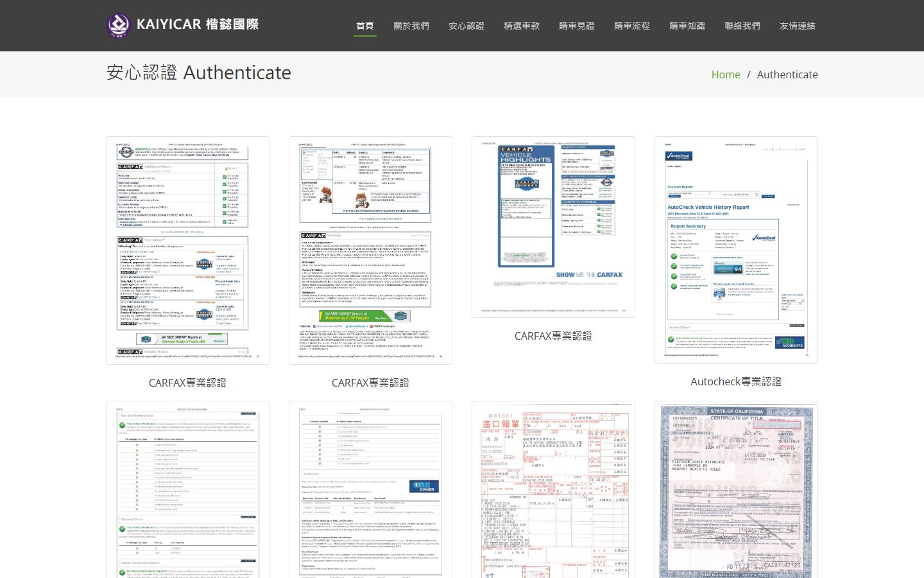
Task: Visit 友情連結 links page
Action: [798, 26]
